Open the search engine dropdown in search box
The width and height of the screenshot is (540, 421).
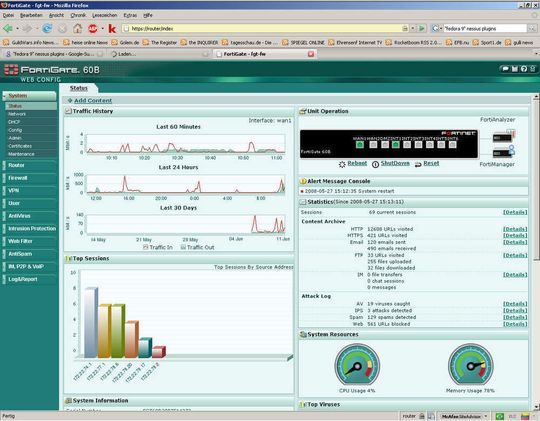point(437,29)
